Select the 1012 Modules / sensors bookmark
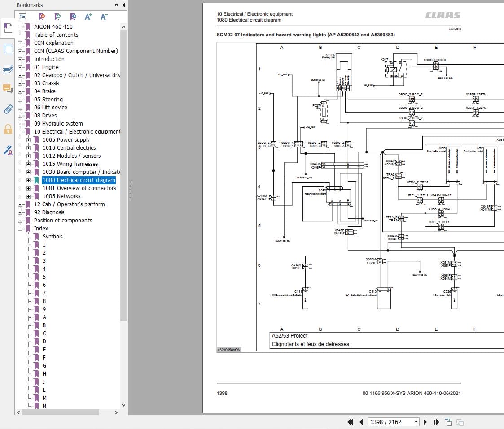504x429 pixels. pos(72,156)
